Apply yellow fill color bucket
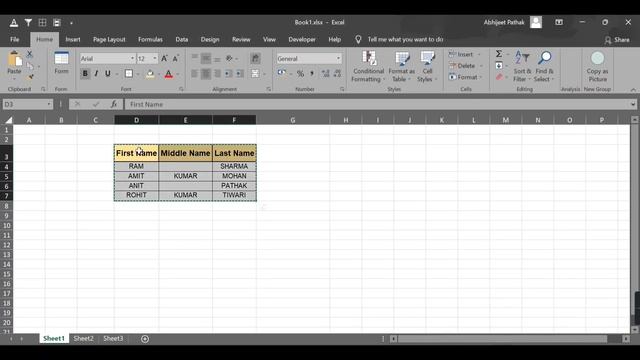This screenshot has width=640, height=360. [x=150, y=74]
